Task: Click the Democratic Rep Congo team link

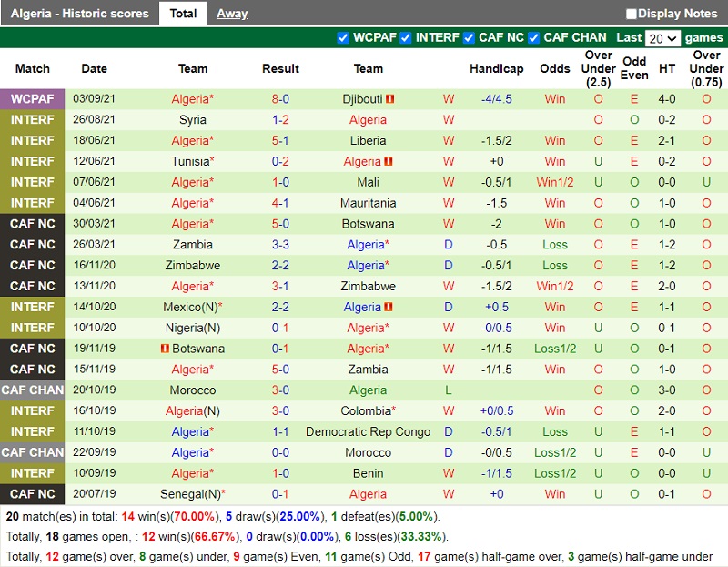Action: (x=368, y=432)
